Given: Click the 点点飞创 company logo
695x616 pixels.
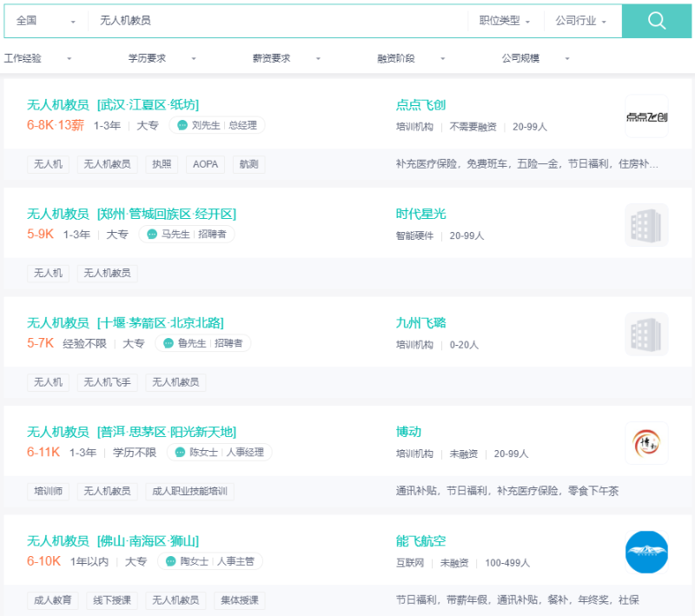Looking at the screenshot, I should pyautogui.click(x=646, y=116).
